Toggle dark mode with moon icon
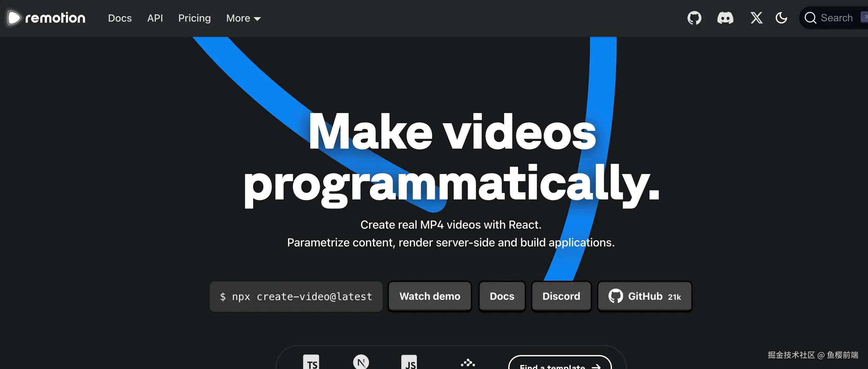This screenshot has width=868, height=369. pyautogui.click(x=781, y=18)
